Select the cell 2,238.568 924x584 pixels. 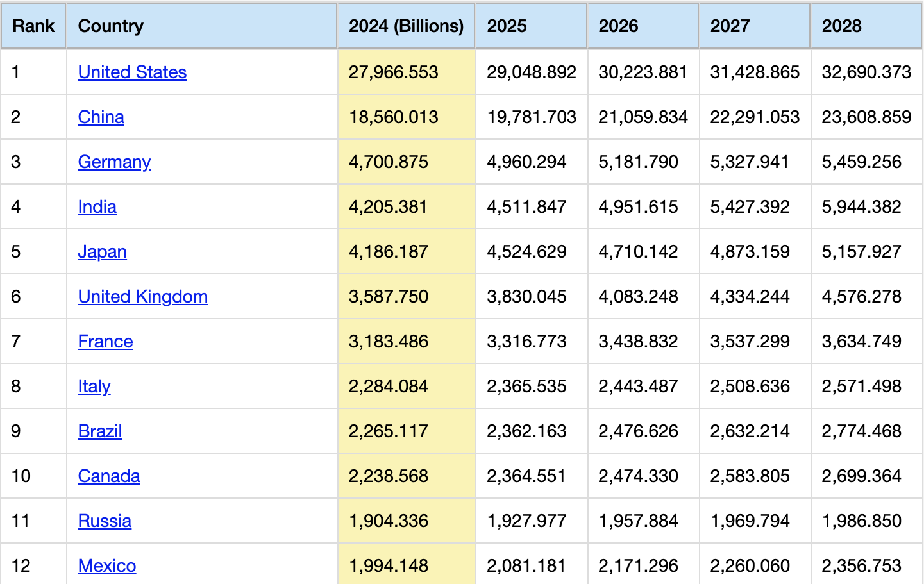[407, 476]
